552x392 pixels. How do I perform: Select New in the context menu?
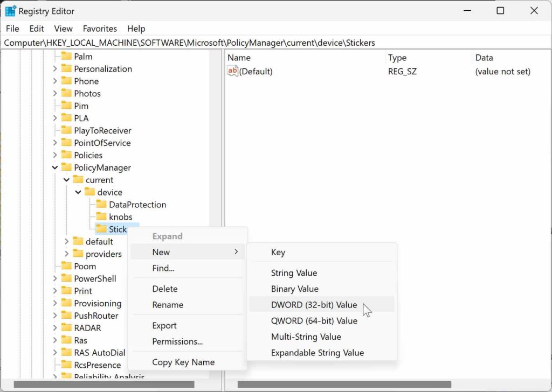(187, 252)
